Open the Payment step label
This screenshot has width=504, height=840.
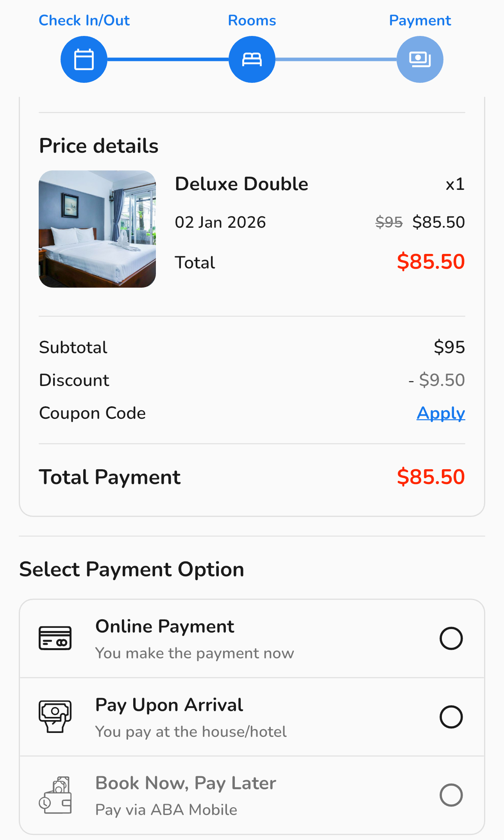click(x=420, y=20)
